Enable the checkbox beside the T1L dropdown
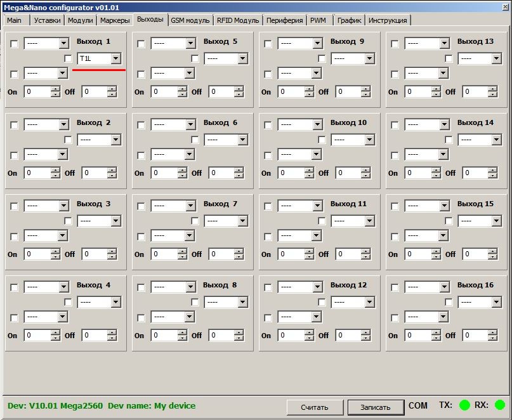 [68, 59]
